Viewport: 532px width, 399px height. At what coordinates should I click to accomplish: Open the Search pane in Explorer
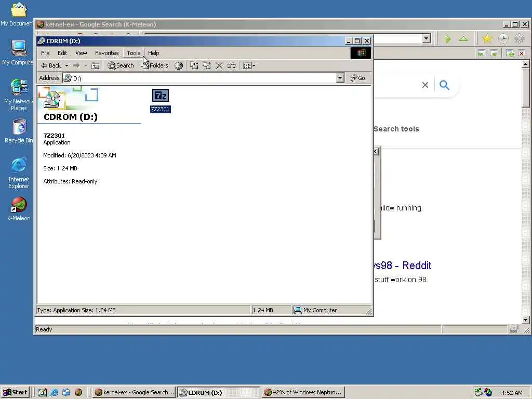click(x=121, y=65)
